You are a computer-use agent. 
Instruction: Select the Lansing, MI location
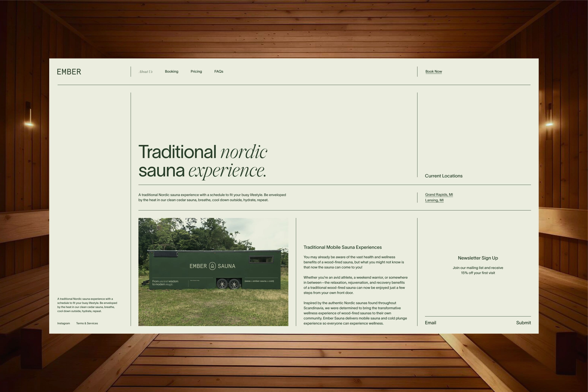[434, 200]
